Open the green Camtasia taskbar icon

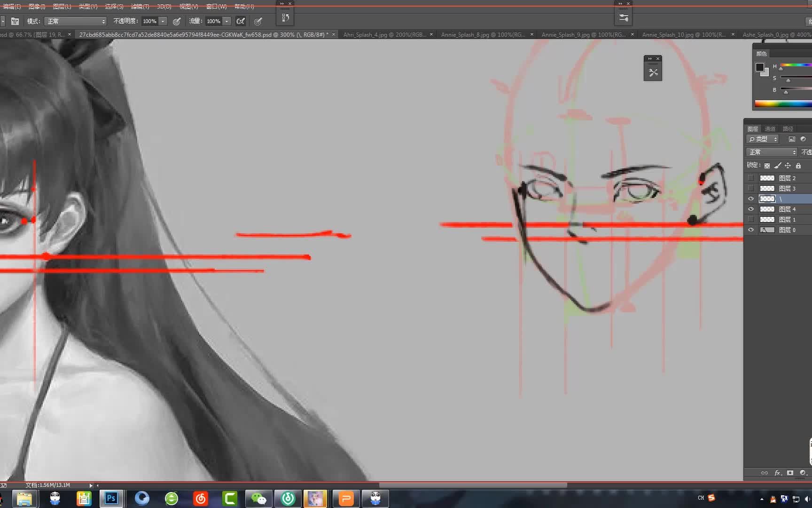pyautogui.click(x=229, y=498)
